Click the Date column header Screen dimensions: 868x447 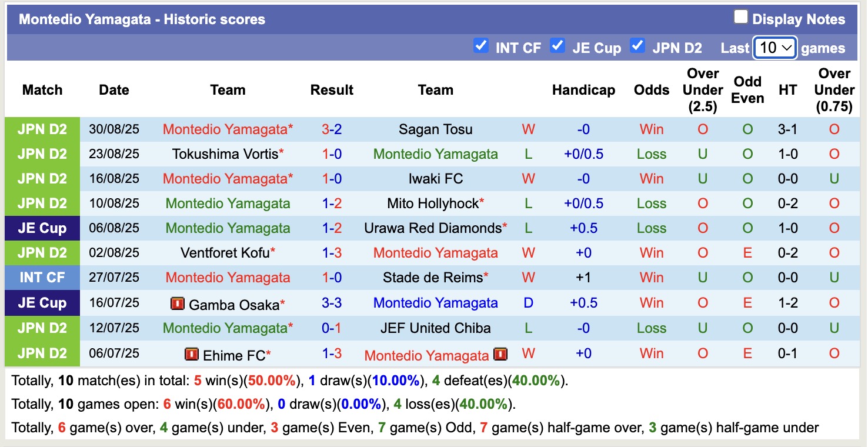click(x=113, y=89)
